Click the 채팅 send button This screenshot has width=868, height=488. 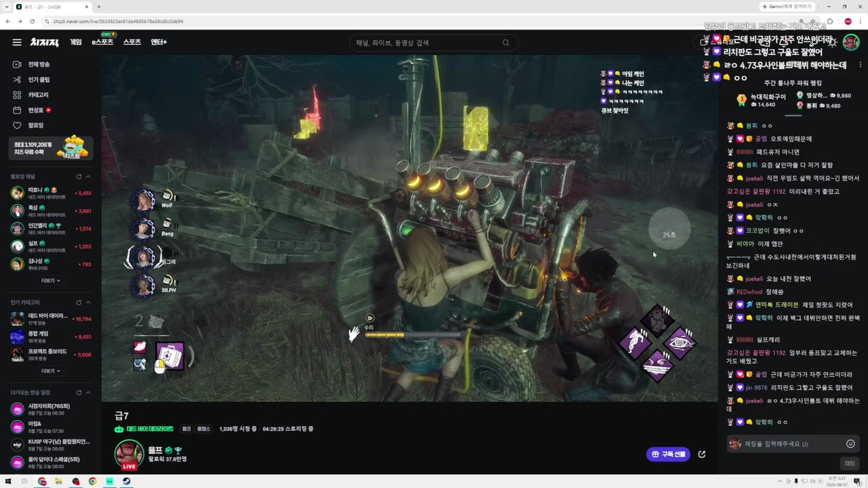pos(850,463)
